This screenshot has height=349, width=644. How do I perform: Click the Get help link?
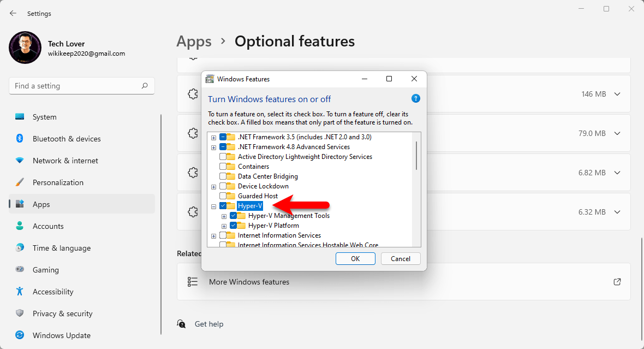point(209,324)
